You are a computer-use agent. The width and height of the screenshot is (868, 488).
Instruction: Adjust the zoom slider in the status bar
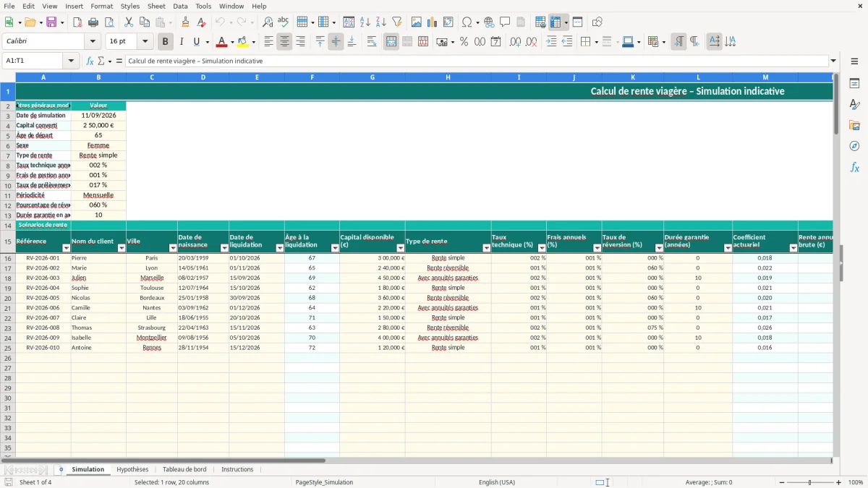pos(809,482)
